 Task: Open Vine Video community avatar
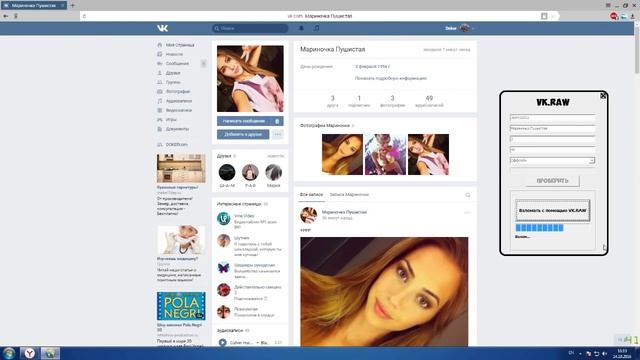224,219
